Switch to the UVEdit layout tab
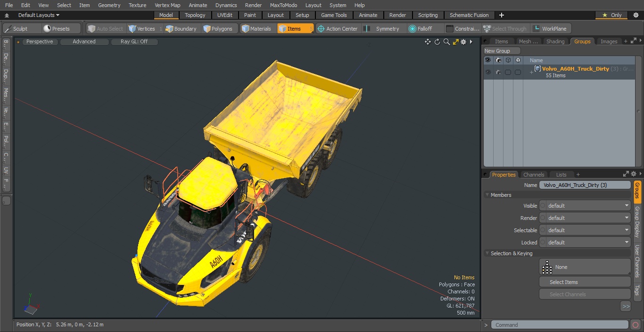This screenshot has height=332, width=644. 225,15
